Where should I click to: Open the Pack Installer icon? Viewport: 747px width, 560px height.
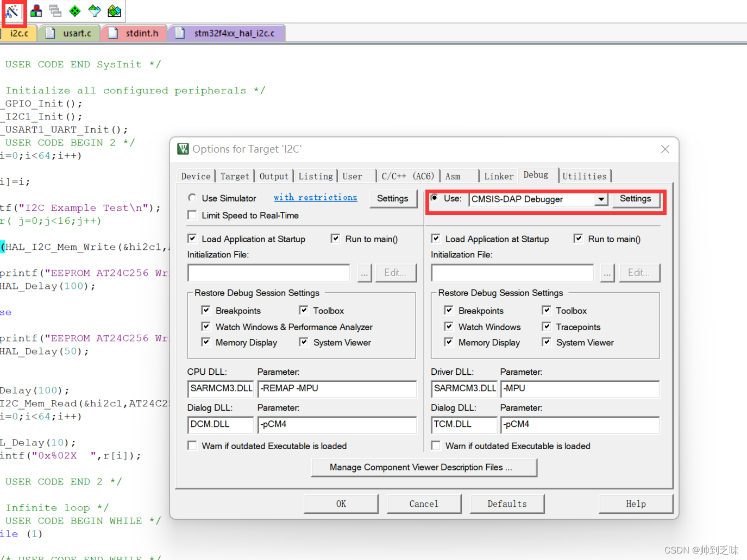[x=114, y=11]
